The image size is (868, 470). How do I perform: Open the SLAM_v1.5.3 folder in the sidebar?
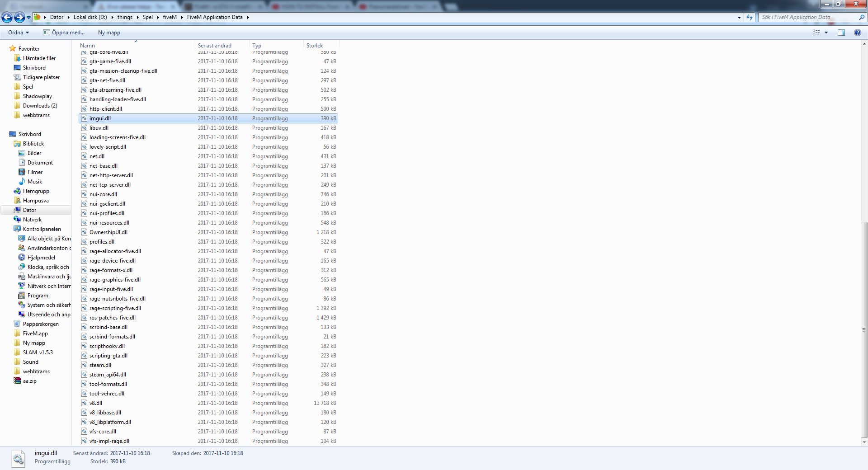[33, 352]
